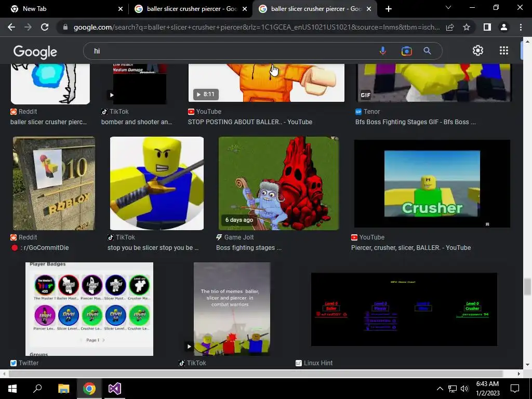532x399 pixels.
Task: Open Chrome side panel
Action: click(x=487, y=27)
